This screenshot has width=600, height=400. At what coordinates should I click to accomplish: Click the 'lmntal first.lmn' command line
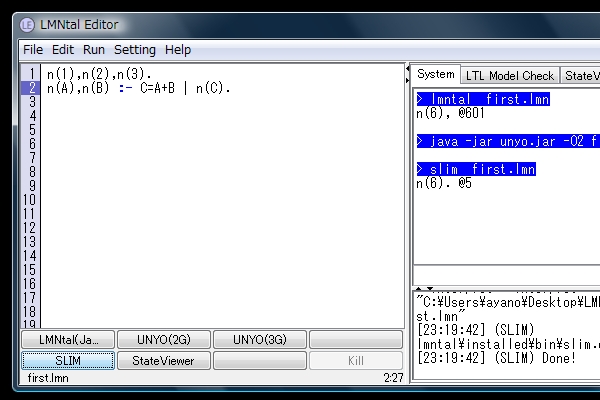pos(483,99)
